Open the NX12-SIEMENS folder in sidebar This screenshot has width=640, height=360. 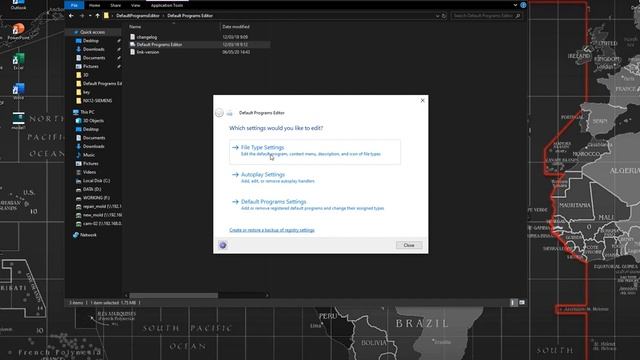coord(97,101)
